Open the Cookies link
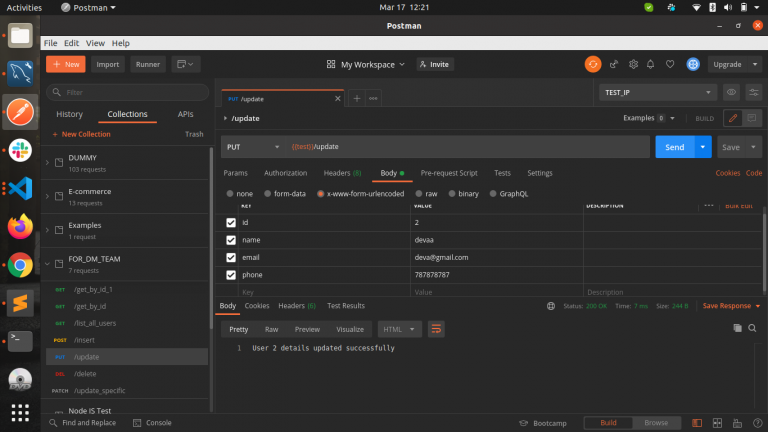 coord(727,173)
